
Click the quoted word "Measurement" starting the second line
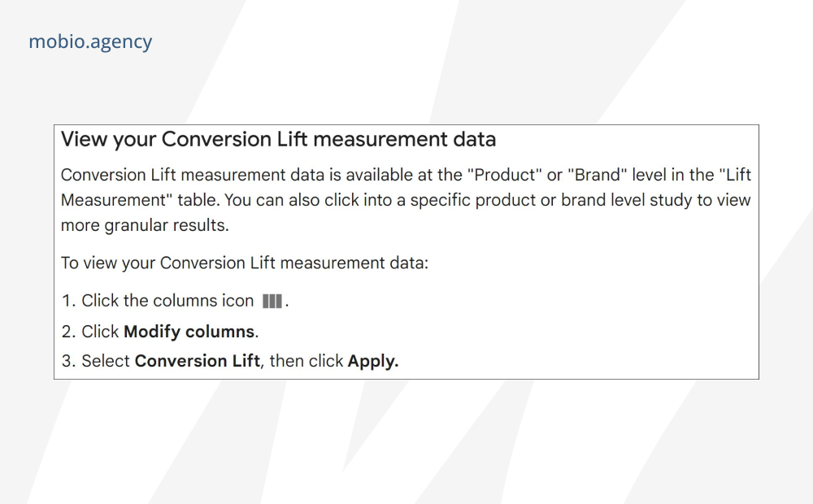(x=116, y=200)
